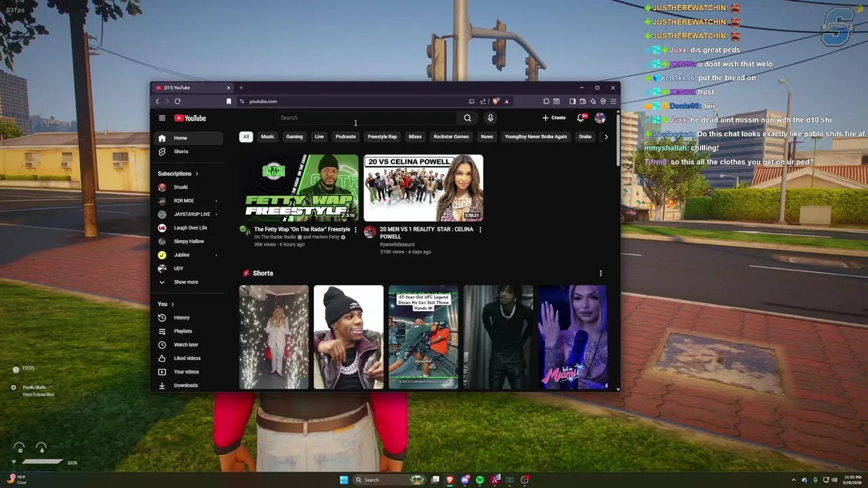Viewport: 868px width, 488px height.
Task: Open Your videos in sidebar
Action: (x=189, y=372)
